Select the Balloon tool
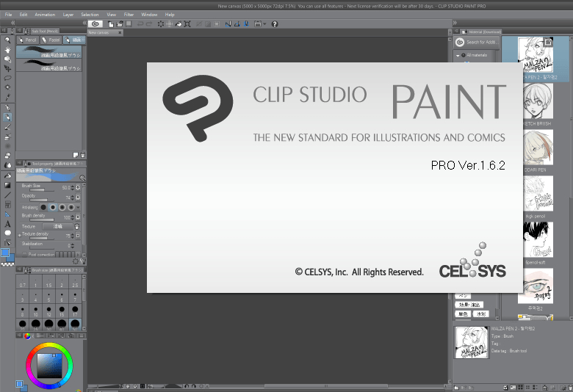573x392 pixels. (x=7, y=233)
